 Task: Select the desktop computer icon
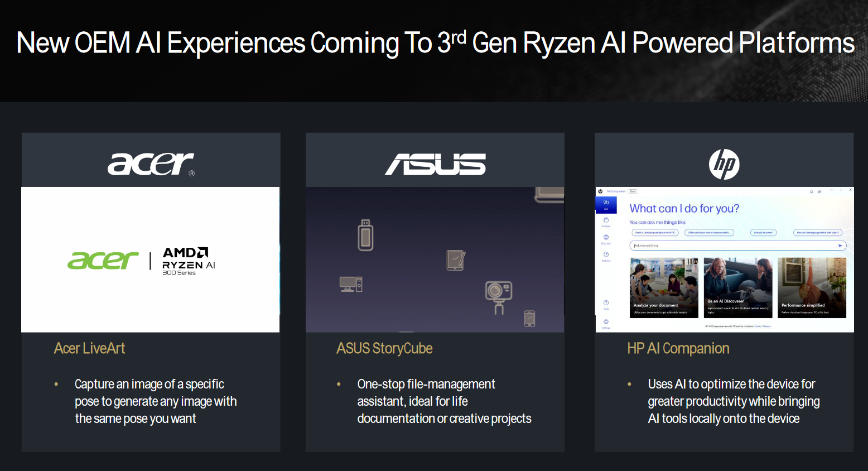351,284
